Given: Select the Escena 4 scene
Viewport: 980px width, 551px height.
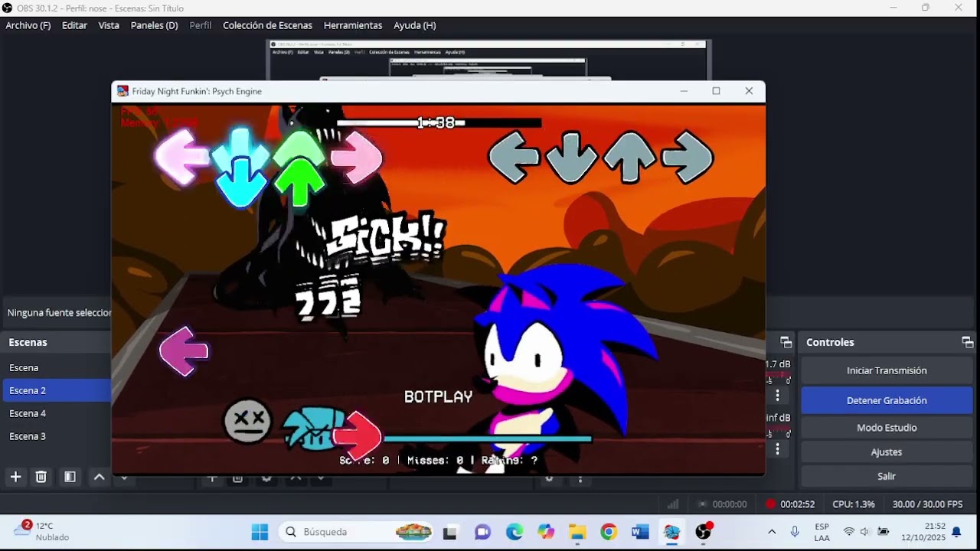Looking at the screenshot, I should coord(57,413).
